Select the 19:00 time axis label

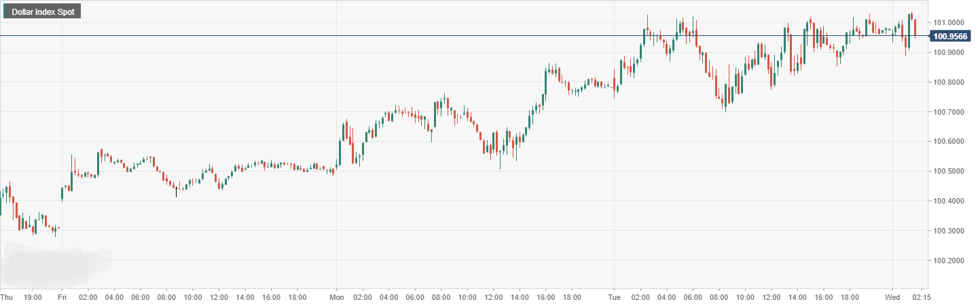click(33, 297)
